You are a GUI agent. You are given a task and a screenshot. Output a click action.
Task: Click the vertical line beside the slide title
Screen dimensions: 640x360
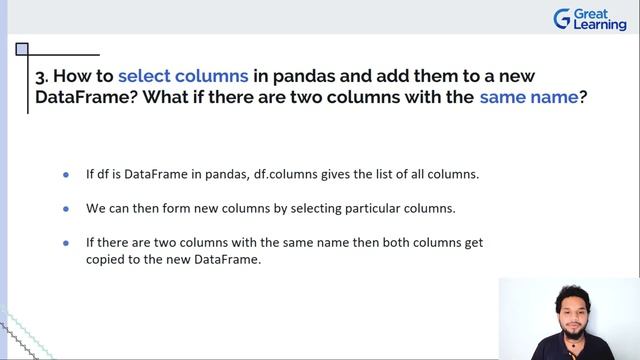click(x=28, y=82)
